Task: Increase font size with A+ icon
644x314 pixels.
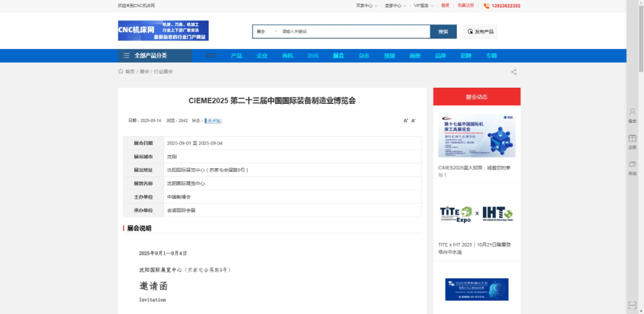Action: point(406,121)
